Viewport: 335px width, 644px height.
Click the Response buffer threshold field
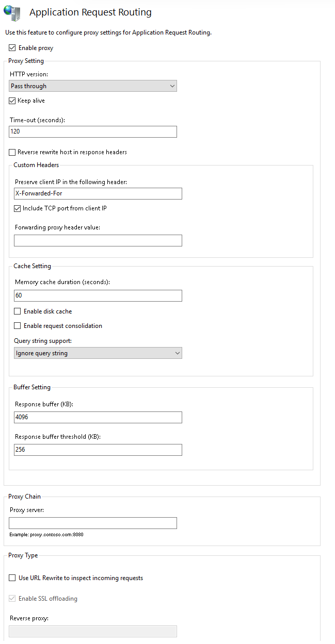tap(98, 450)
